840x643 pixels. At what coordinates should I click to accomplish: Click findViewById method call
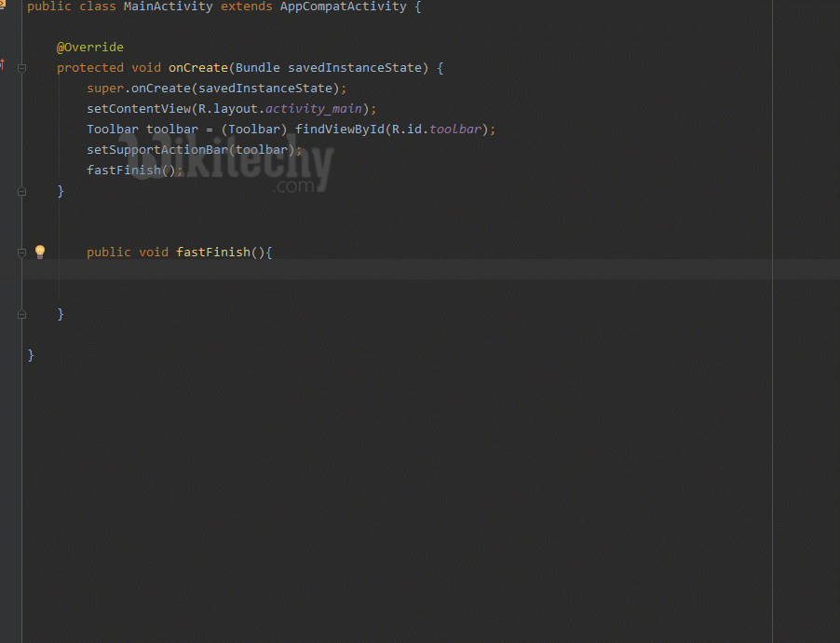point(340,130)
